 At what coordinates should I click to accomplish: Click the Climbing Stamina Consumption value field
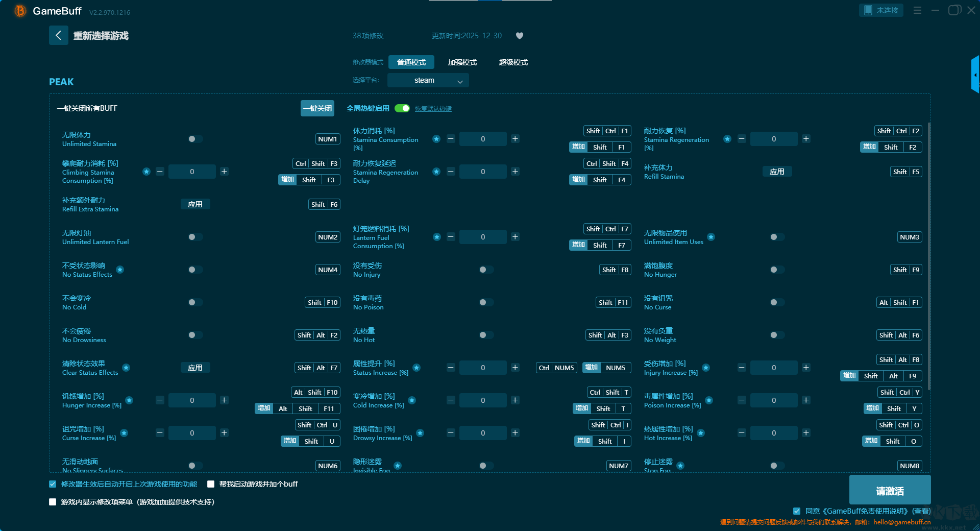pos(192,172)
